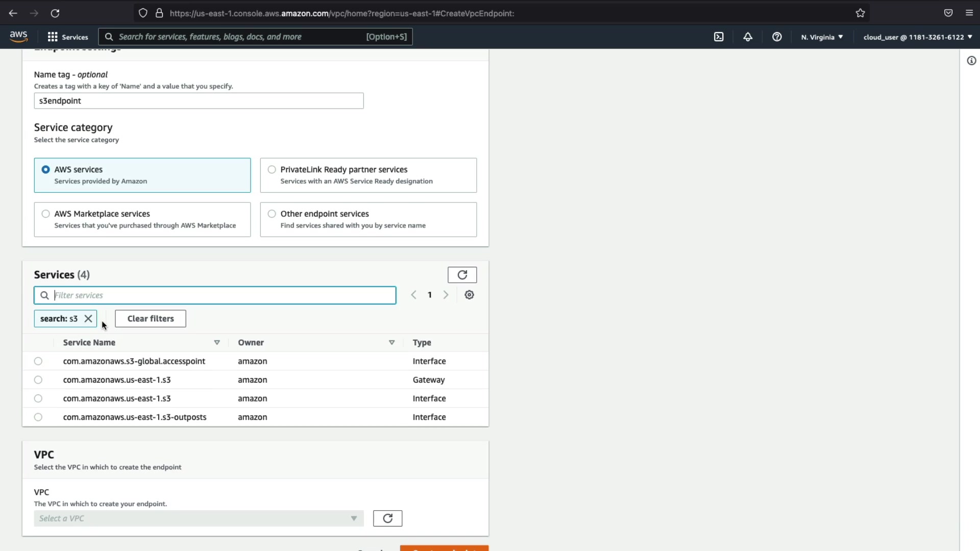Select the Gateway type us-east-1.s3 service
This screenshot has width=980, height=551.
click(x=38, y=380)
